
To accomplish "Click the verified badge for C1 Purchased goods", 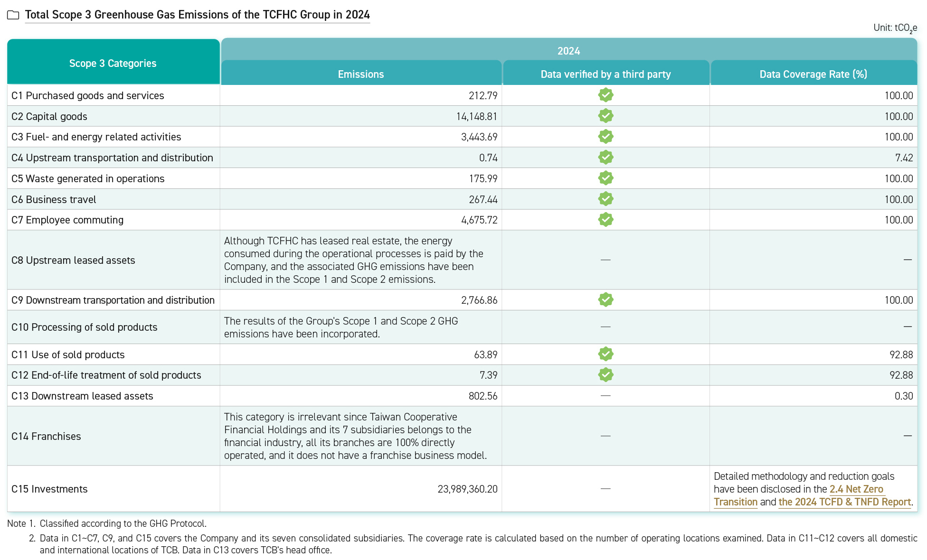I will click(605, 95).
